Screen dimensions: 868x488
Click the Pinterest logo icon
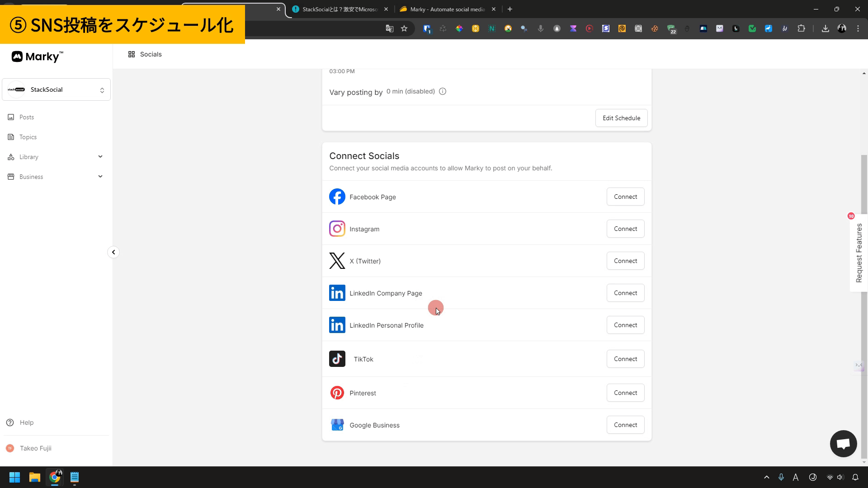click(337, 393)
